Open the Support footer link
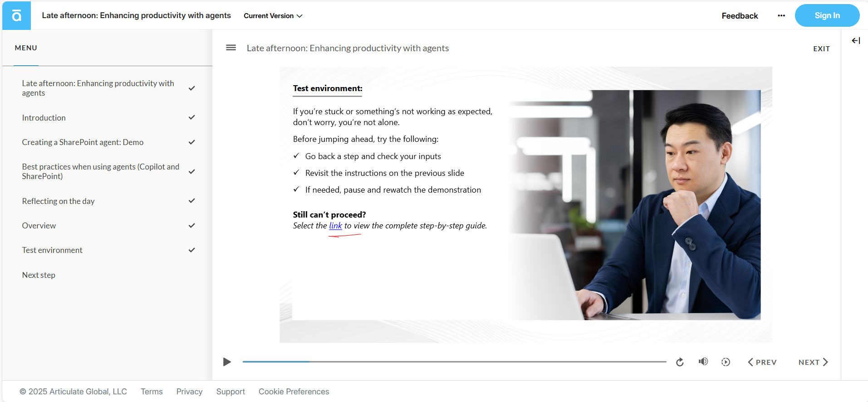The height and width of the screenshot is (402, 868). click(x=230, y=392)
